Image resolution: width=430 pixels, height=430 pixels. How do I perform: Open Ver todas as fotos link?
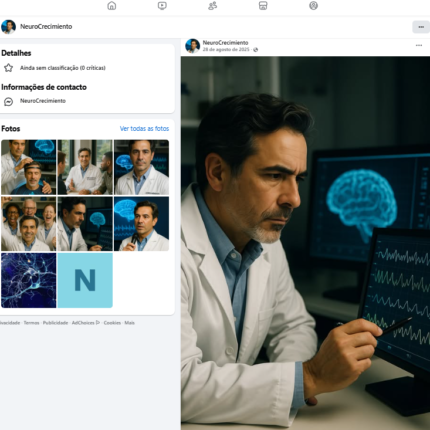tap(144, 129)
